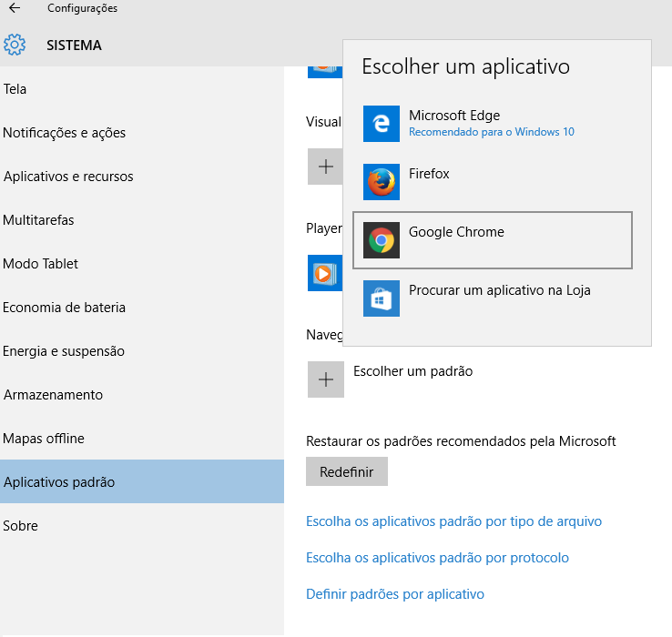Click the Redefinir button
The height and width of the screenshot is (637, 672).
347,471
